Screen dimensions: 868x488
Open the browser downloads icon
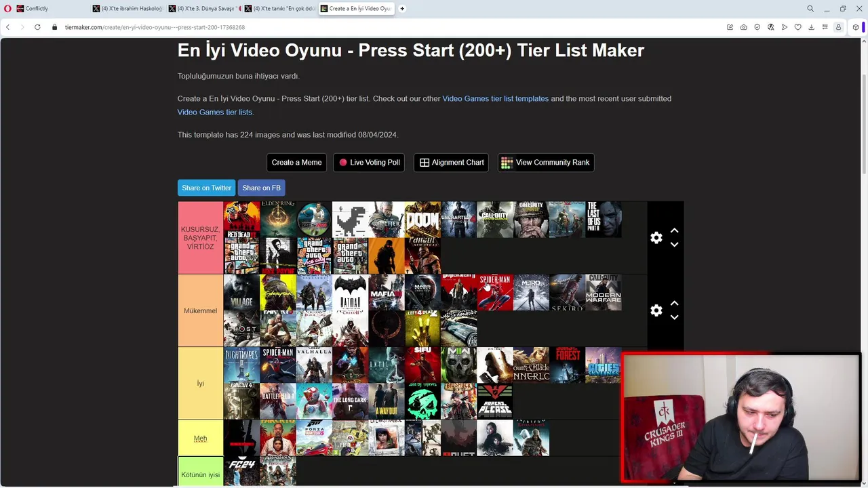pyautogui.click(x=812, y=27)
